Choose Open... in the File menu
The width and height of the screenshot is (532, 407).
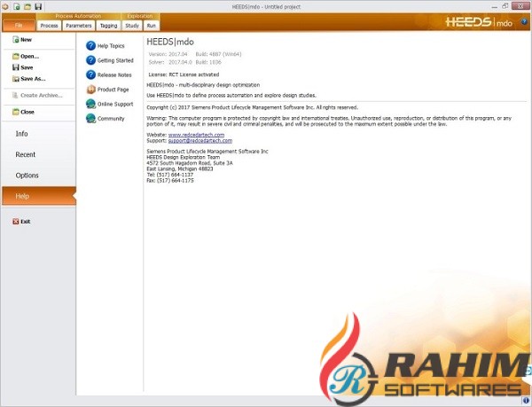[26, 56]
